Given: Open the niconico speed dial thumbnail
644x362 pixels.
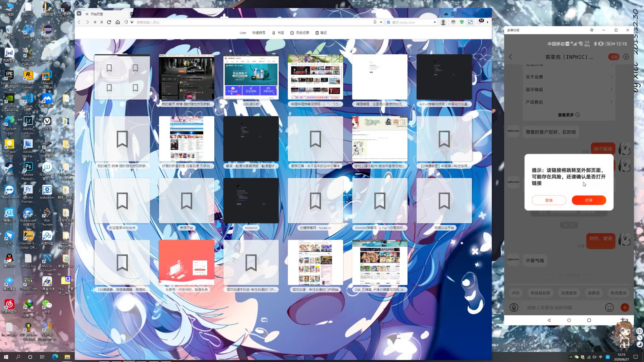Looking at the screenshot, I should (251, 200).
